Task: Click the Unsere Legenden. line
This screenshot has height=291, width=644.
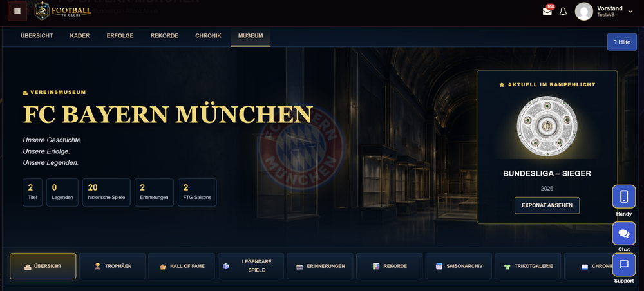Action: pyautogui.click(x=50, y=162)
